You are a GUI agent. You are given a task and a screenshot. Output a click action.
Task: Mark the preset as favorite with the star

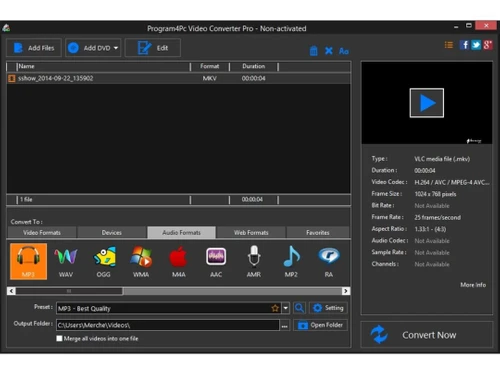point(275,308)
